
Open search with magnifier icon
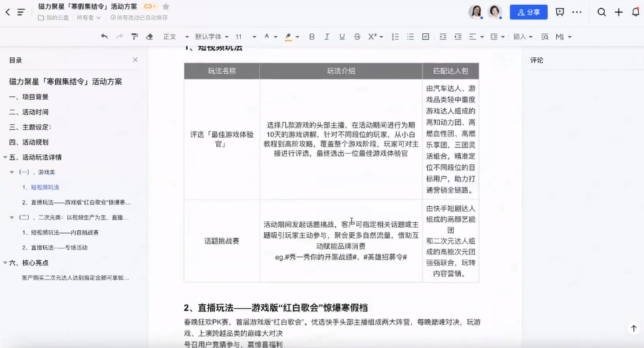pyautogui.click(x=601, y=13)
